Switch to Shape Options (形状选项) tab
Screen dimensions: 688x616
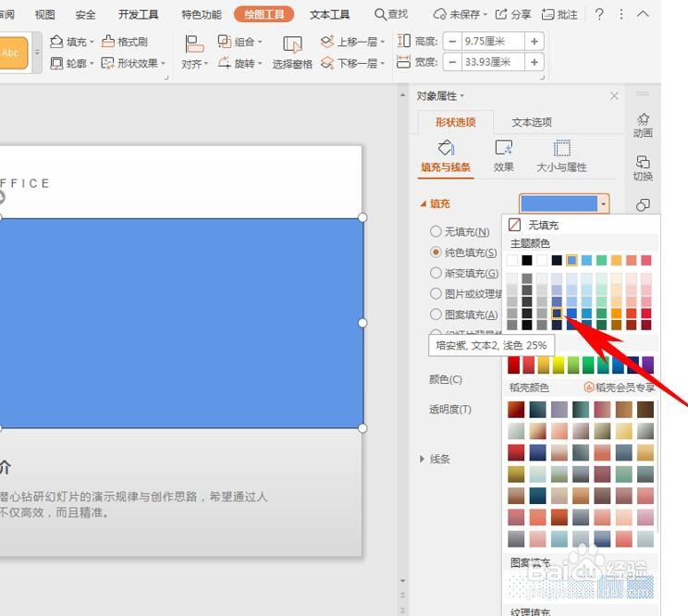pyautogui.click(x=456, y=122)
